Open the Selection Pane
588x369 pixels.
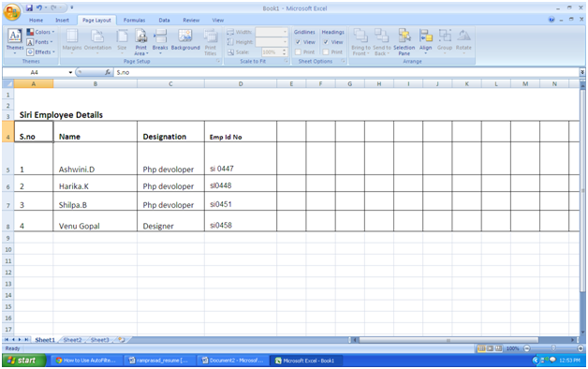pos(404,42)
